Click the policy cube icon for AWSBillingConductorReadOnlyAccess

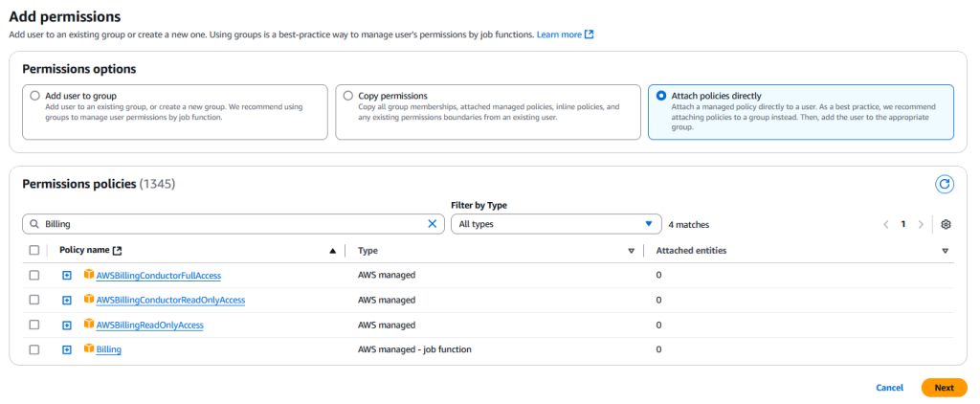click(89, 300)
